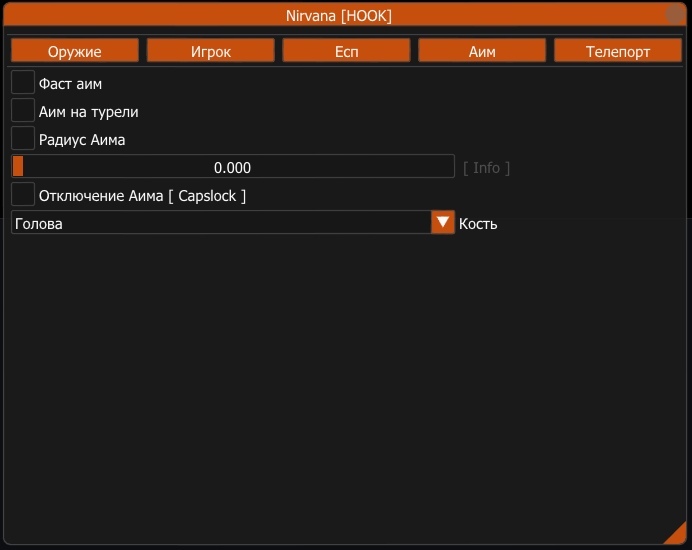Click the round close button in title bar
Screen dimensions: 692x550
[675, 15]
